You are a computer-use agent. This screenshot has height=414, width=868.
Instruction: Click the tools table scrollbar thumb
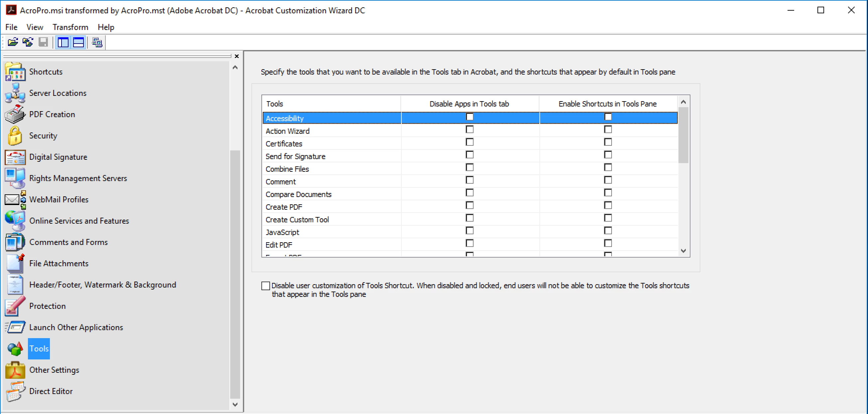[683, 135]
